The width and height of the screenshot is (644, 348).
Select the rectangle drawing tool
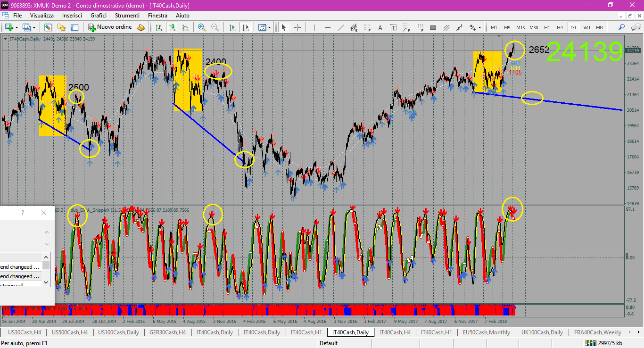click(433, 27)
